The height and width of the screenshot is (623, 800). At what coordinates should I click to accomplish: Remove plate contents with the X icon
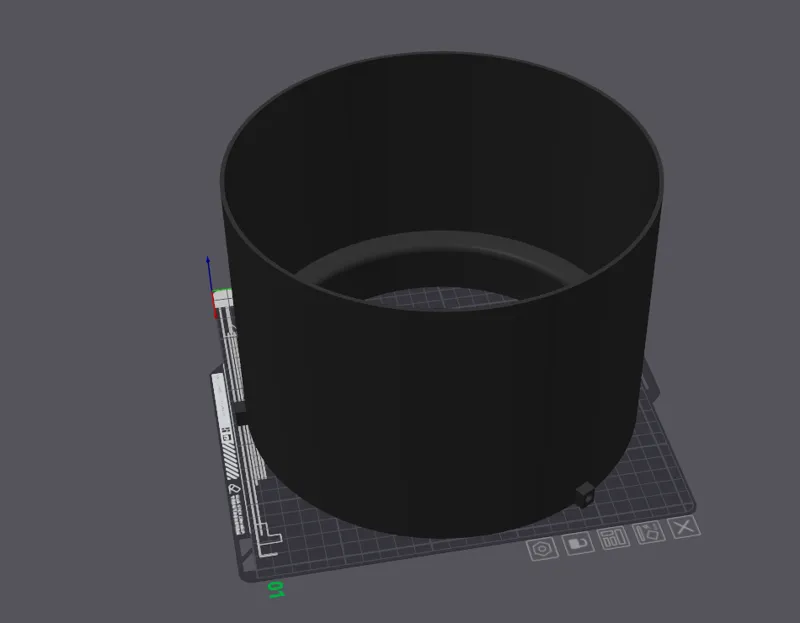[684, 527]
